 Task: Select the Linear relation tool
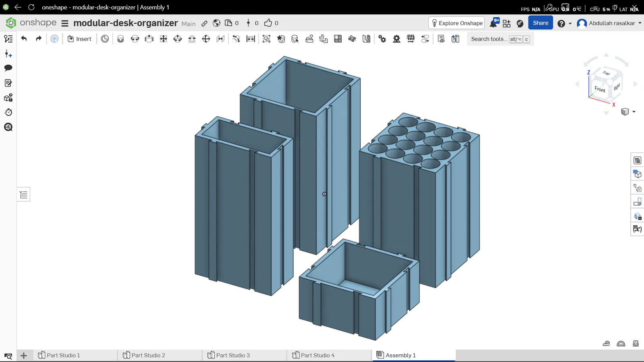[425, 39]
